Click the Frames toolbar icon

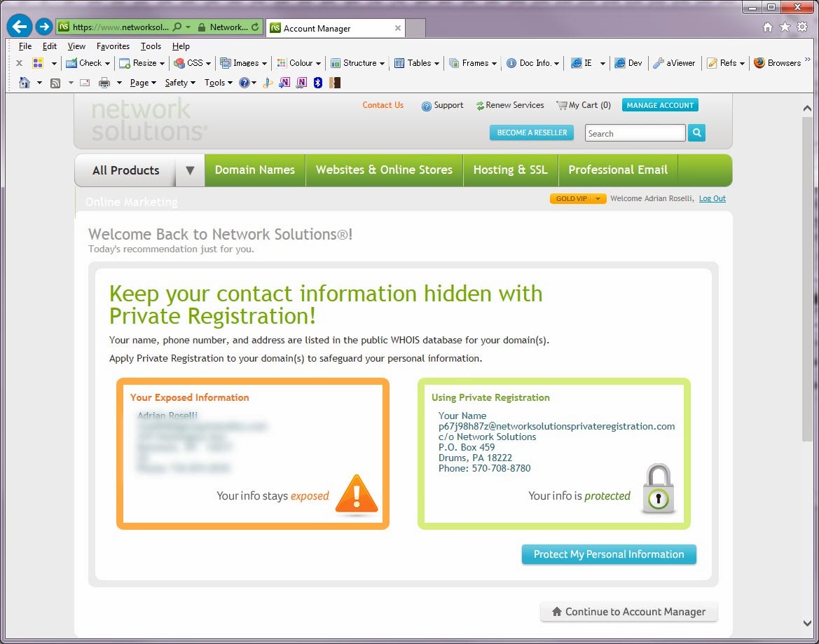click(x=454, y=63)
